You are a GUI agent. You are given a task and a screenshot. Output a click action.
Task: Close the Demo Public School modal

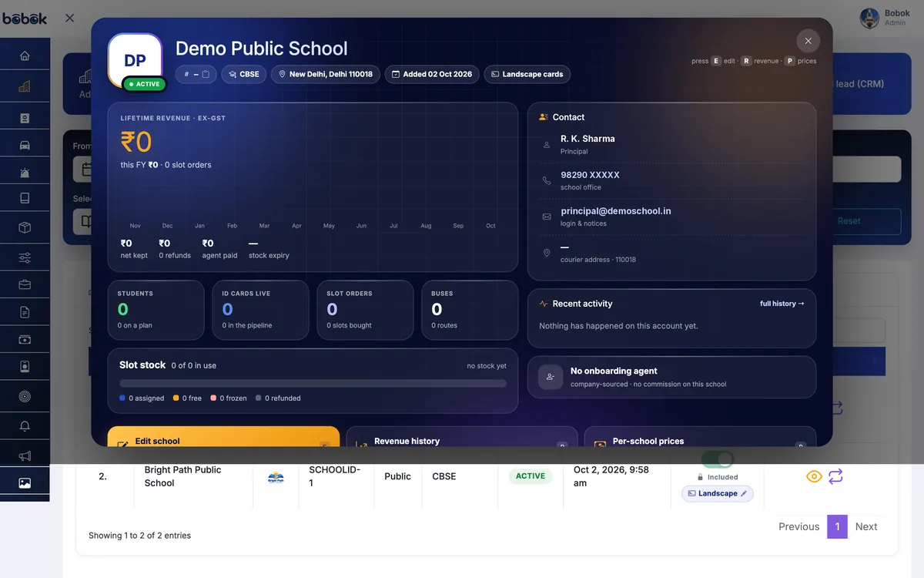(808, 41)
